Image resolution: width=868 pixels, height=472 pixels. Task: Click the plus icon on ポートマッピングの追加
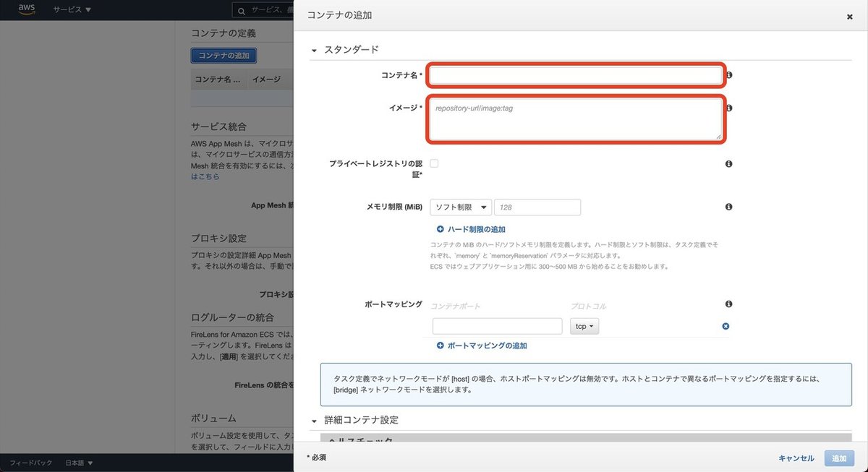coord(440,346)
